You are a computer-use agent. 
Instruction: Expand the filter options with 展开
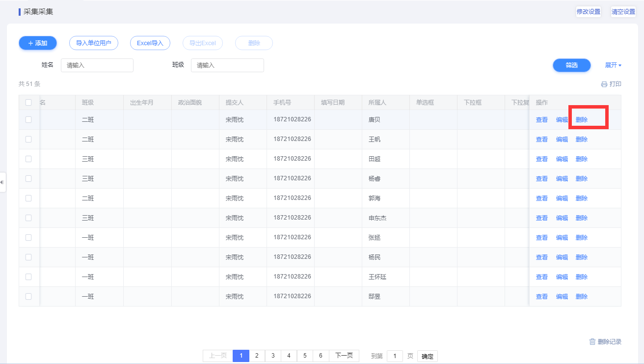[x=613, y=65]
